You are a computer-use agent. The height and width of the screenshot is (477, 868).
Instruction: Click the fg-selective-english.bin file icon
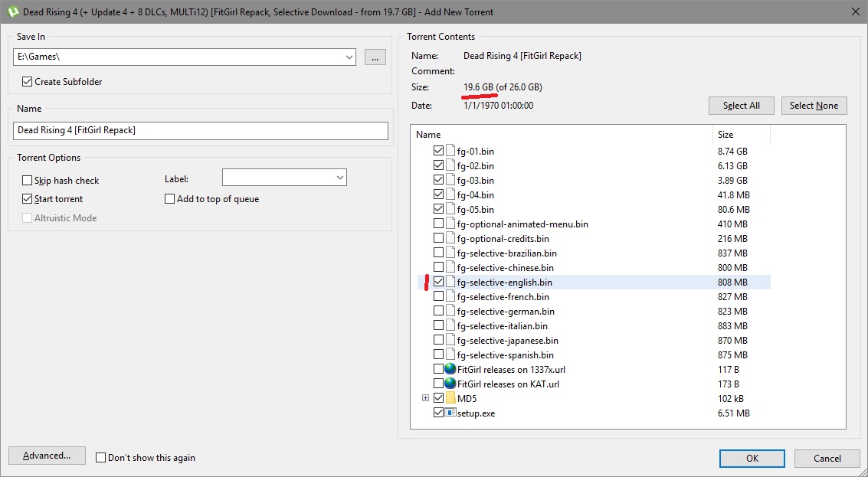click(x=450, y=283)
